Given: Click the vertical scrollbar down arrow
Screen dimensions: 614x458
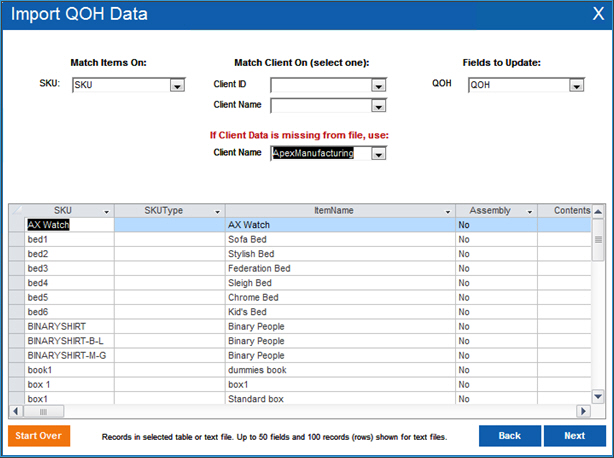Looking at the screenshot, I should pos(598,396).
